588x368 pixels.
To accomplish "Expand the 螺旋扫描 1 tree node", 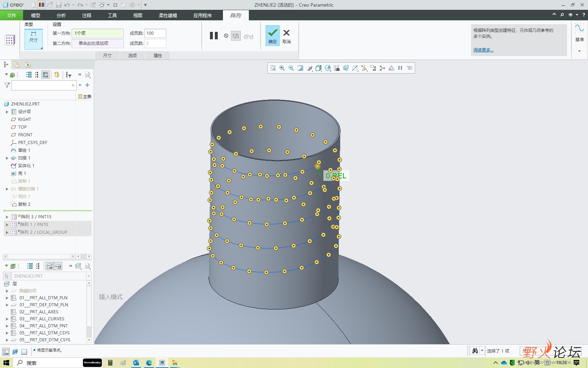I will point(7,189).
